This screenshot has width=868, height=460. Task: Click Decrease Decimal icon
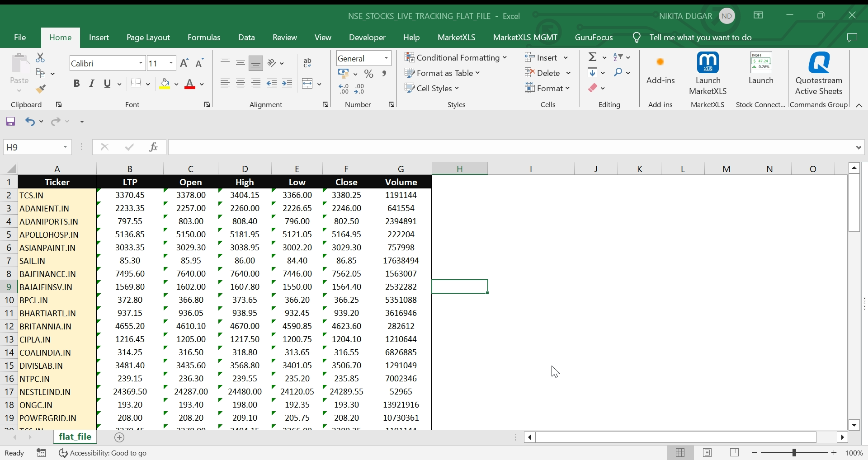pos(359,89)
